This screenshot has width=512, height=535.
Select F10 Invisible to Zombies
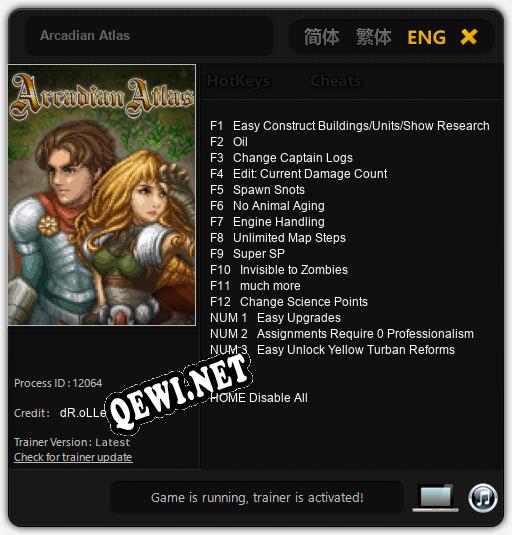tap(279, 270)
